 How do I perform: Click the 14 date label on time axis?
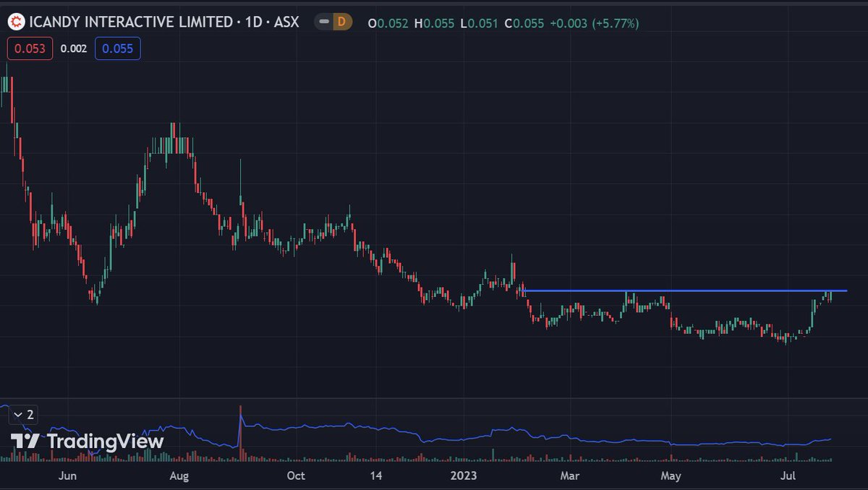click(x=375, y=476)
